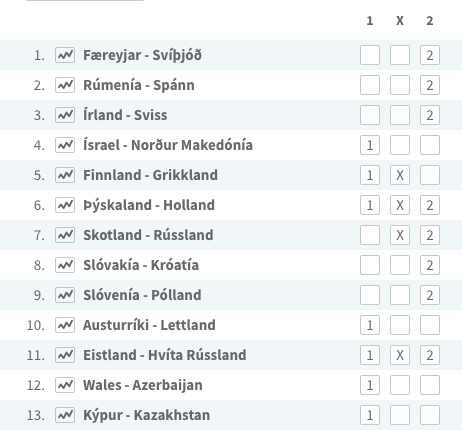Open statistics chart for Færeyjar - Svíþjóð

(x=65, y=55)
